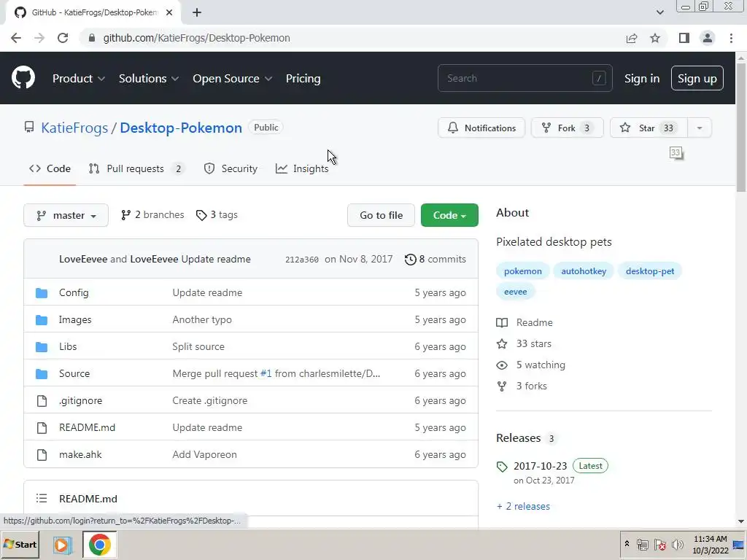Click the eevee topic tag

516,292
